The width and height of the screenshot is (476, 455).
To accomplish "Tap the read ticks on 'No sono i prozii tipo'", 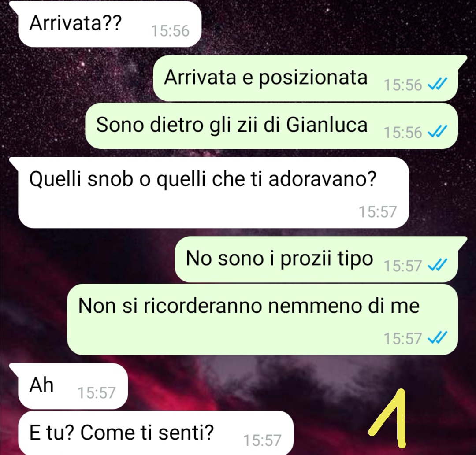I will 437,265.
